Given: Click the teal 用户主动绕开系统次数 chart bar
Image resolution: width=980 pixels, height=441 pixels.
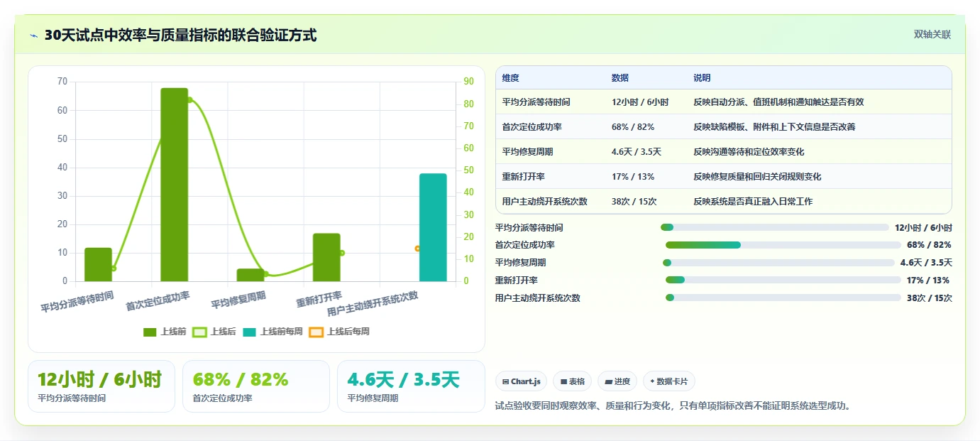Looking at the screenshot, I should pyautogui.click(x=433, y=227).
